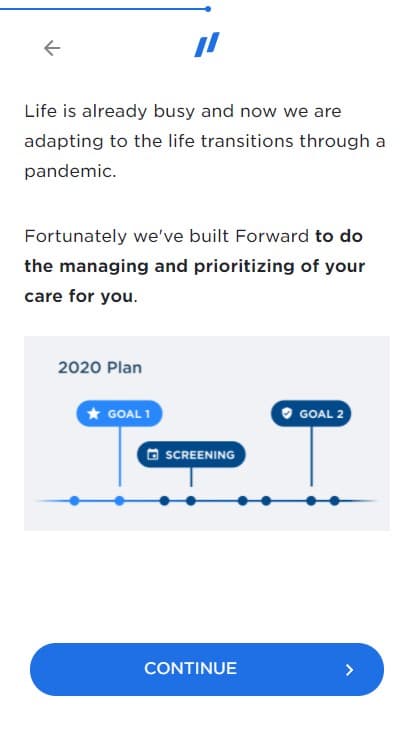Viewport: 414px width, 736px height.
Task: Click timeline dot beneath Goal 1 line
Action: click(120, 501)
